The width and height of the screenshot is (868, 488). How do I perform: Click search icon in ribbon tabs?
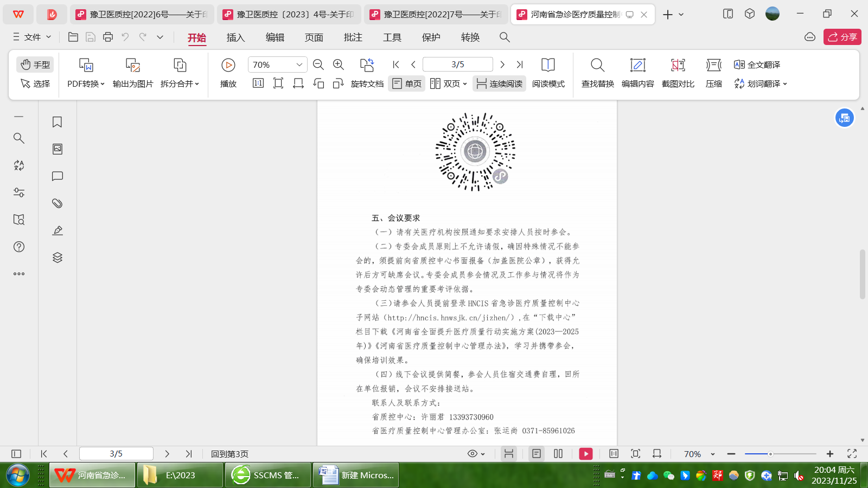pos(505,37)
